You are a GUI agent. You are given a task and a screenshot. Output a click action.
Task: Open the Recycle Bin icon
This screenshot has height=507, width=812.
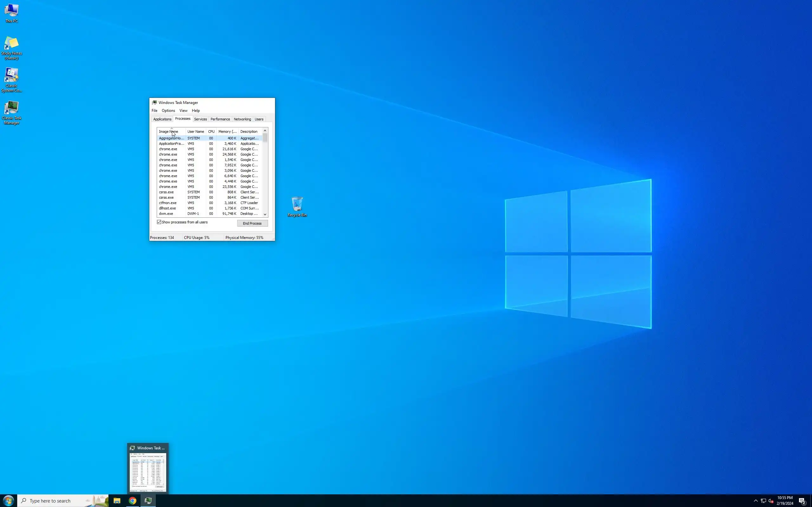(297, 206)
